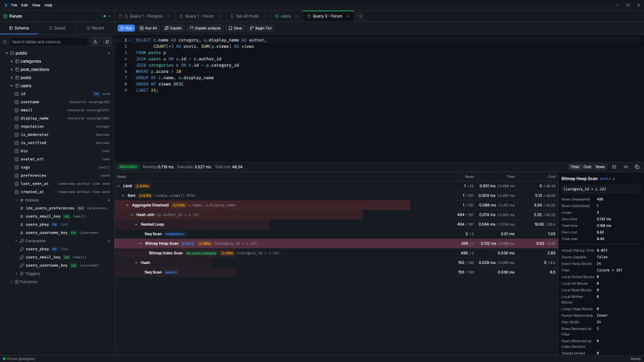Switch plan view to Cost metric
644x362 pixels.
pos(587,167)
